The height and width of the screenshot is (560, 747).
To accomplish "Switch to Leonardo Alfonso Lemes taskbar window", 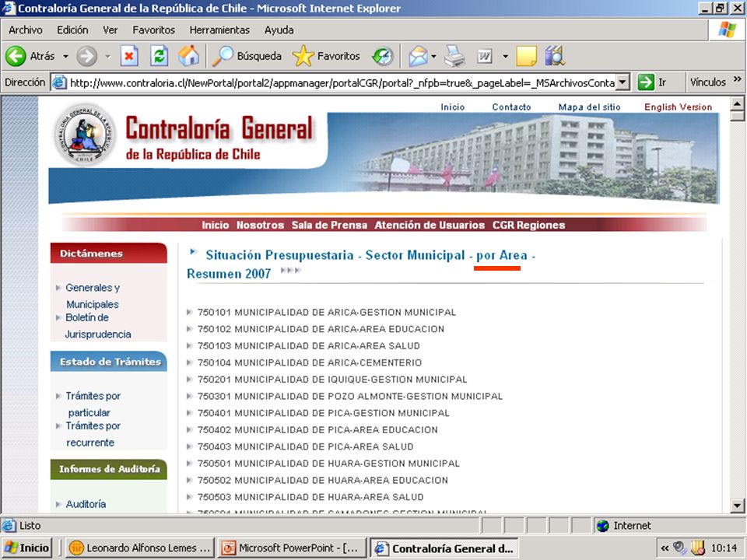I will pyautogui.click(x=140, y=548).
